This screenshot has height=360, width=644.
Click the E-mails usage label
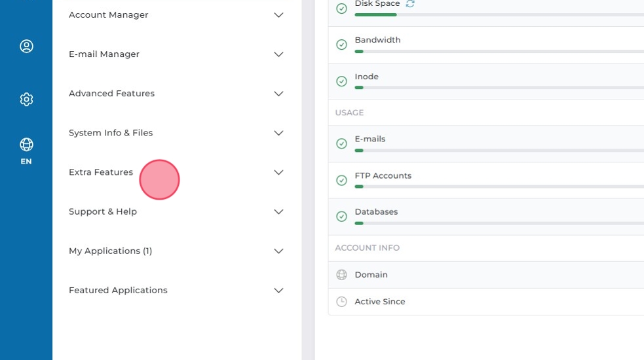click(370, 139)
